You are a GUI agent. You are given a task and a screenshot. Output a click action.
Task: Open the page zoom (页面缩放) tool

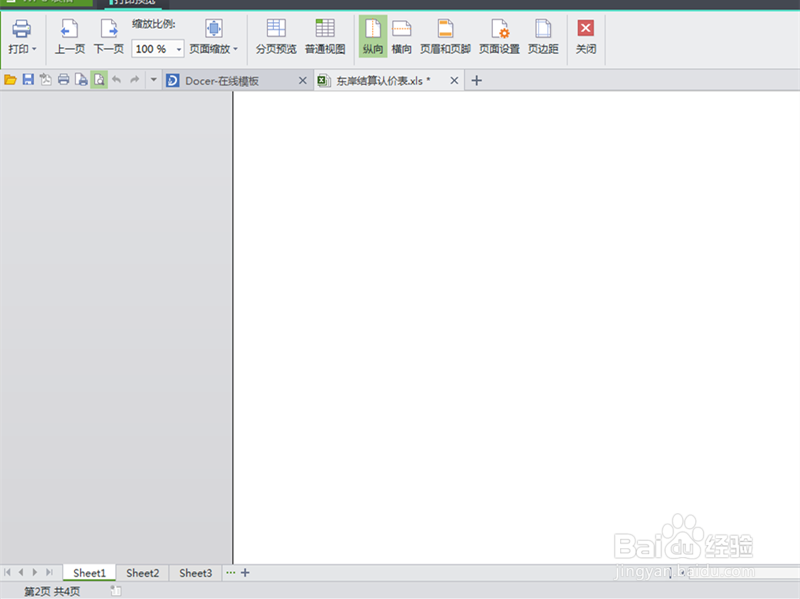coord(213,36)
